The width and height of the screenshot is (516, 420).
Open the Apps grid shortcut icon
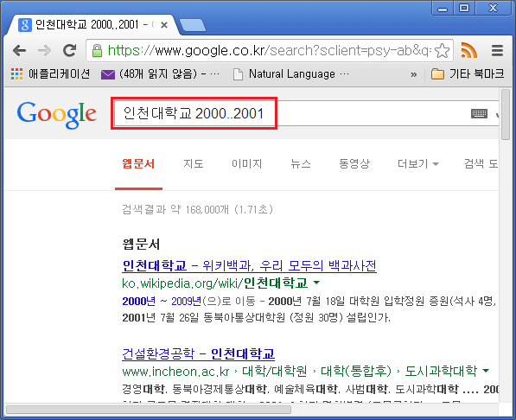(16, 74)
